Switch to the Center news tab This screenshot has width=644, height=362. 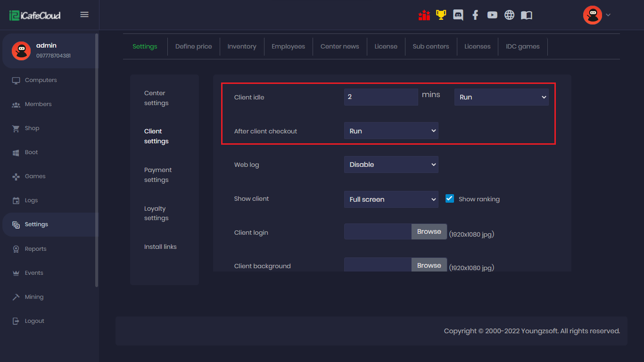coord(340,47)
